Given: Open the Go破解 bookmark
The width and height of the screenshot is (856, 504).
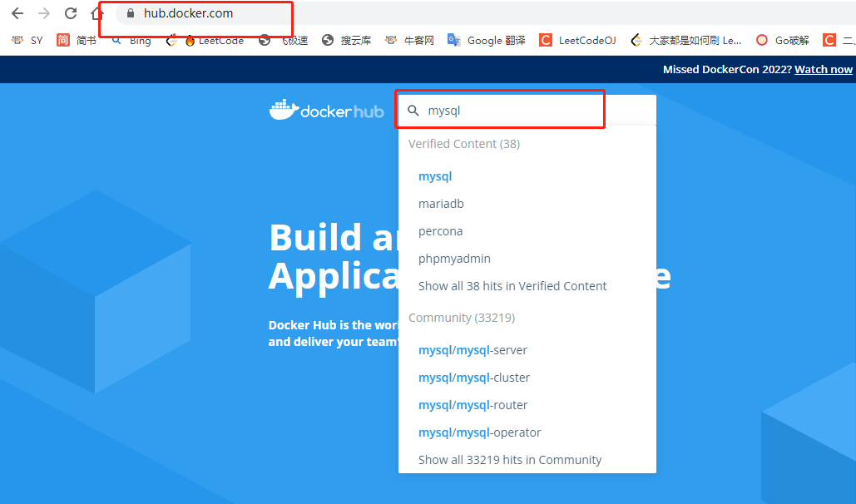Looking at the screenshot, I should [782, 41].
